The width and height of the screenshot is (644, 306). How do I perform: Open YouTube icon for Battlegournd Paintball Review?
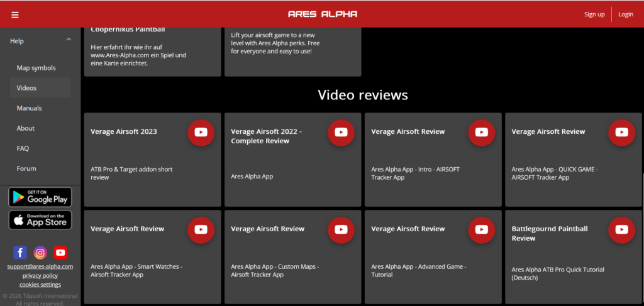(x=621, y=229)
